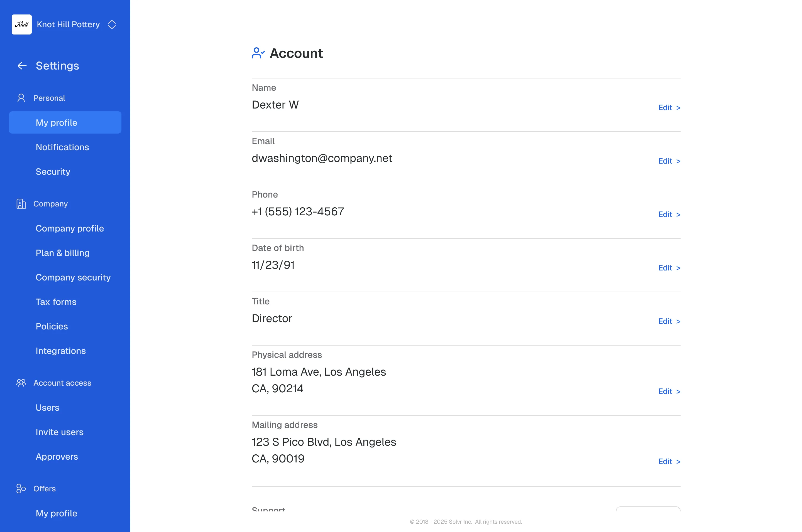Open the Integrations page

point(61,351)
